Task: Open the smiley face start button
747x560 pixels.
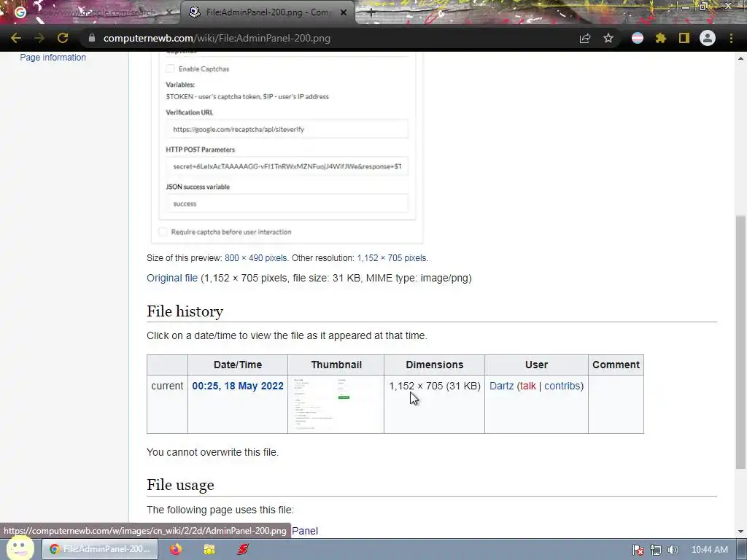Action: point(20,548)
